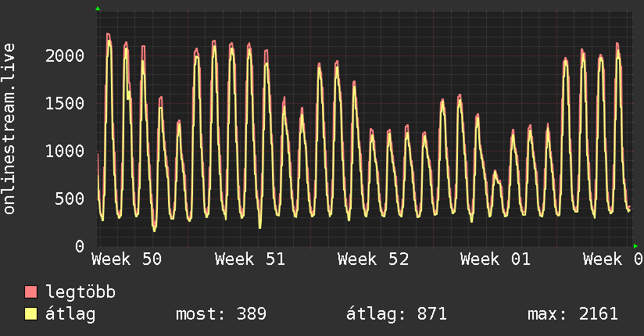Viewport: 644px width, 336px height.
Task: Click the 'átlag: 871' average value
Action: 396,314
